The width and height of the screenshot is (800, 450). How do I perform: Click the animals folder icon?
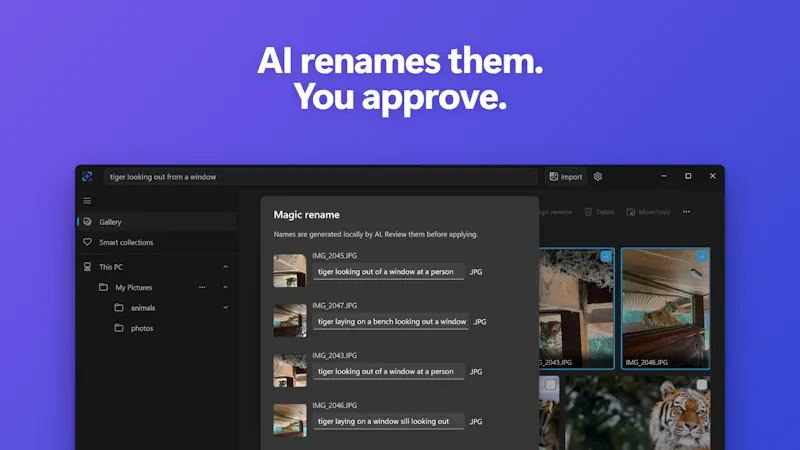point(119,308)
